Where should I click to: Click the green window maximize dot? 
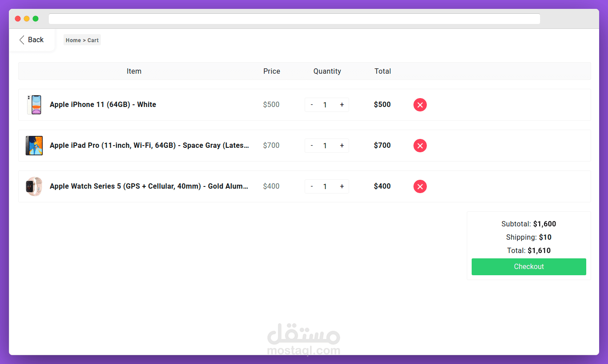tap(36, 19)
